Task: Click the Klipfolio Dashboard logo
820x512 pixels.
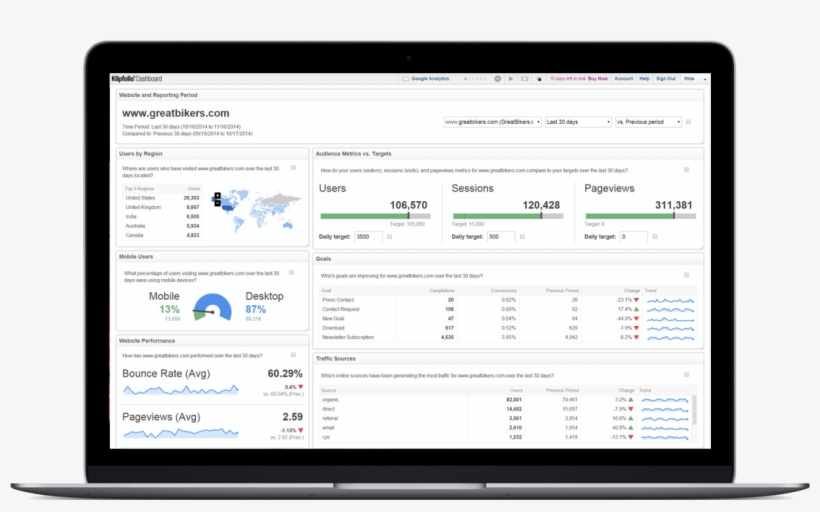Action: click(136, 78)
